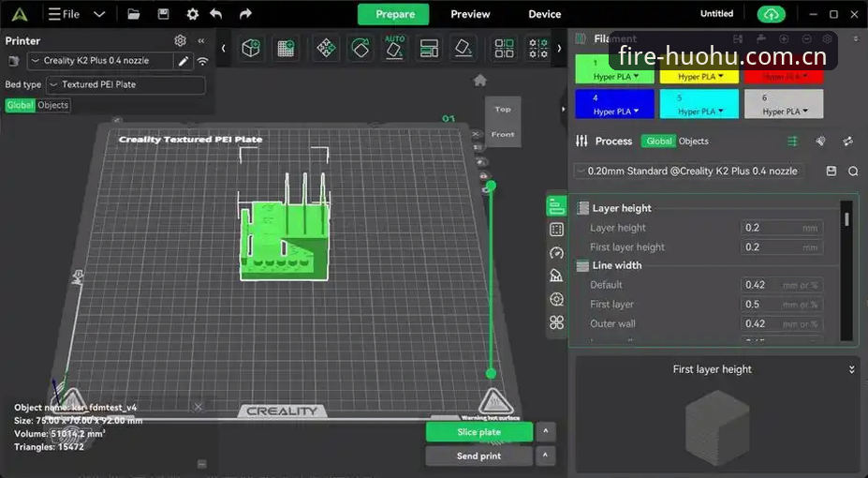Open the 0.20mm Standard process preset dropdown
Image resolution: width=868 pixels, height=478 pixels.
[689, 172]
